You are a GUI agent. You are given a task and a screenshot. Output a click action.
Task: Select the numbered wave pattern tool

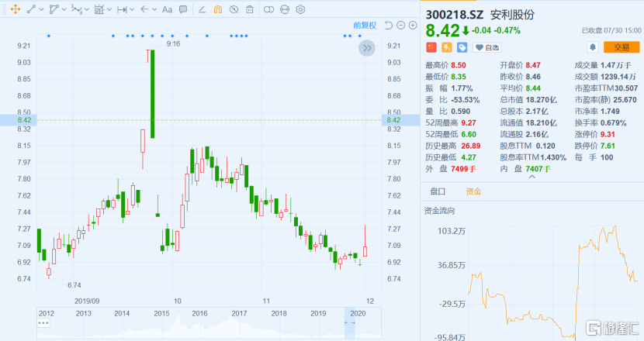pos(76,9)
